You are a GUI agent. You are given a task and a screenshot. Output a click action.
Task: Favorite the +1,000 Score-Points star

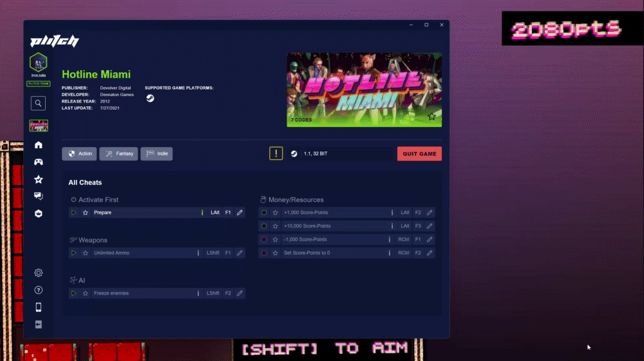tap(276, 213)
